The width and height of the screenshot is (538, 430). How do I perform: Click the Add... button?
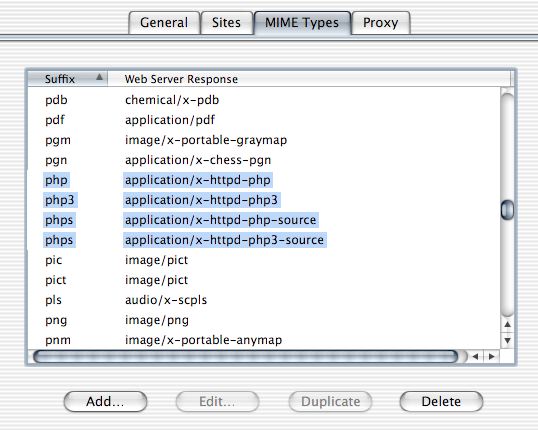[x=105, y=402]
